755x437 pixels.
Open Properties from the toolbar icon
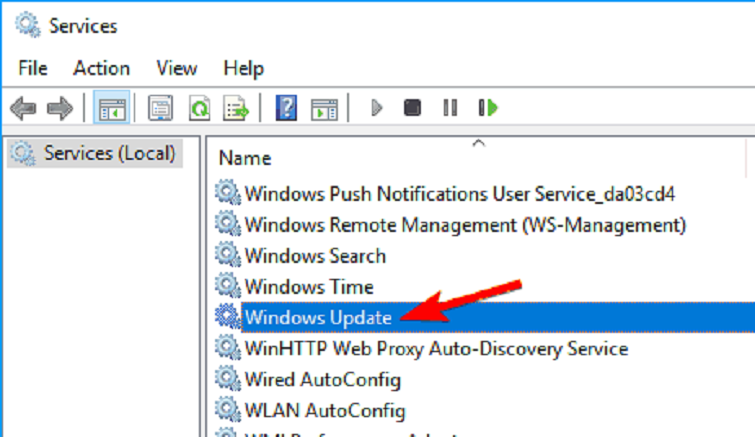tap(159, 108)
